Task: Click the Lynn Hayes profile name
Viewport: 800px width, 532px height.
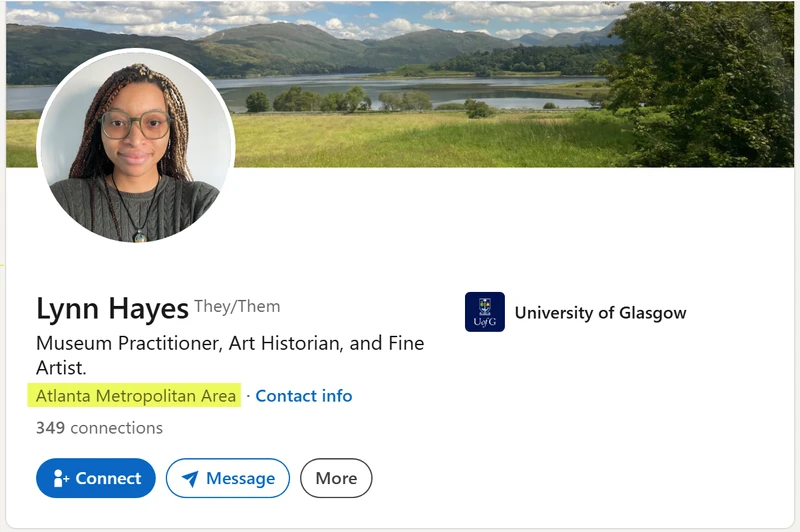Action: click(x=112, y=309)
